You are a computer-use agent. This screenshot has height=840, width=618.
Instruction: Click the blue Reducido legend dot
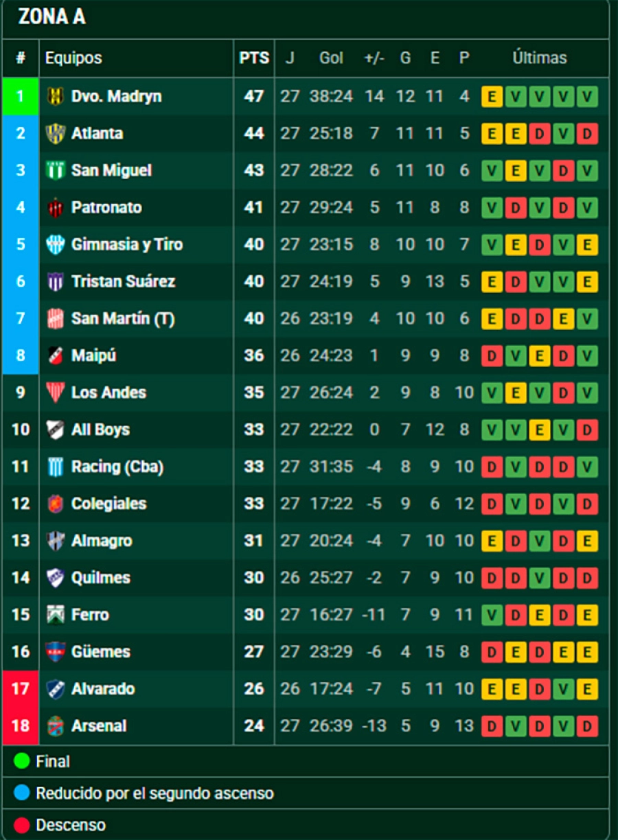click(22, 793)
